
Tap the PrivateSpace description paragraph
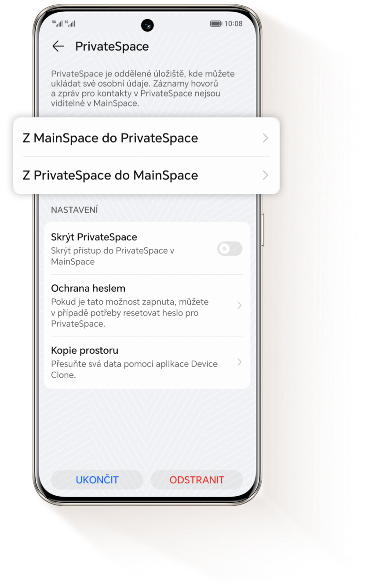(x=143, y=88)
